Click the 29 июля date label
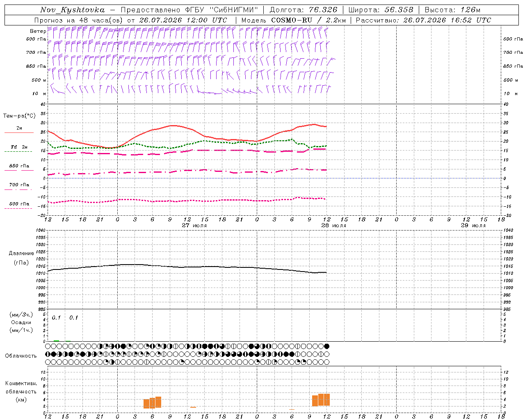The width and height of the screenshot is (525, 420). tap(473, 226)
